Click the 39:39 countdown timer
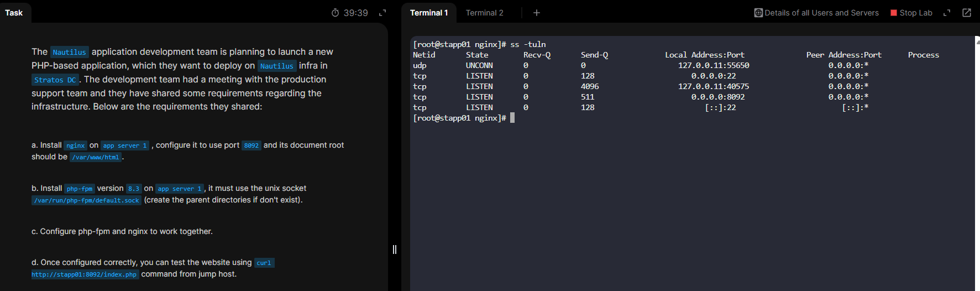The height and width of the screenshot is (291, 980). 355,13
